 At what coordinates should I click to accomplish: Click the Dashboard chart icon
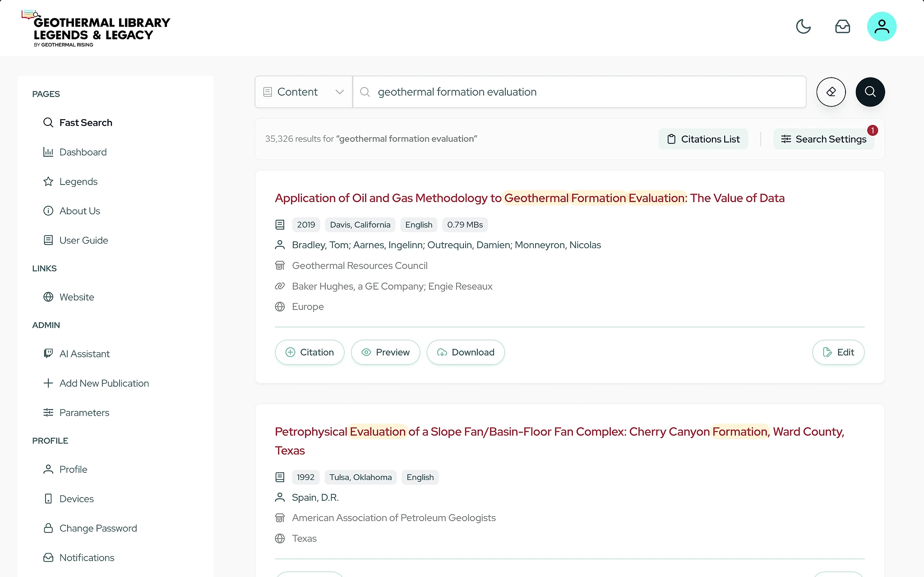pyautogui.click(x=48, y=152)
